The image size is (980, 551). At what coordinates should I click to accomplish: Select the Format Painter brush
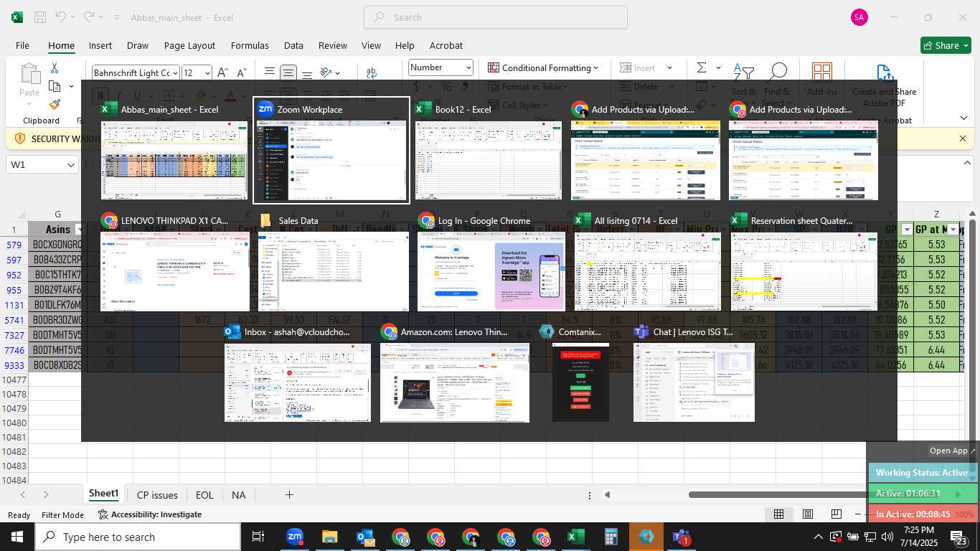[55, 104]
